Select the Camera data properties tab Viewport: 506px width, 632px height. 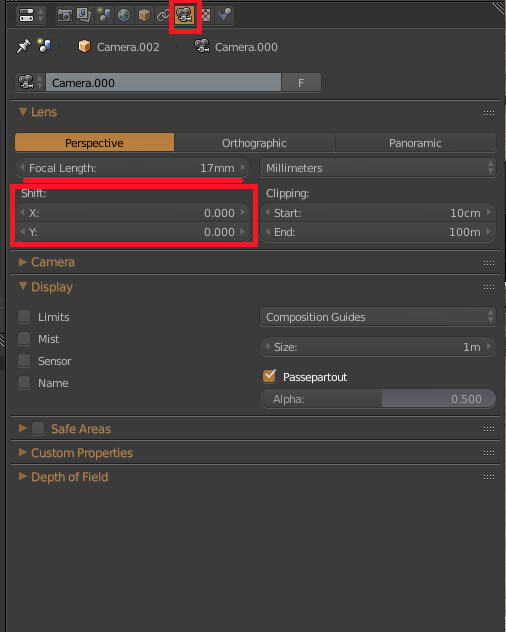185,15
